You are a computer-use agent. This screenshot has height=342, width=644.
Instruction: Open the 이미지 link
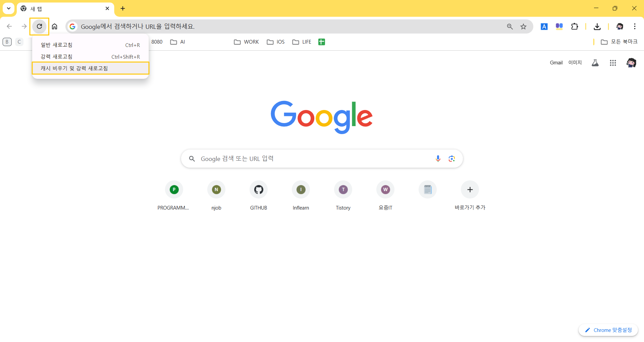(x=575, y=63)
